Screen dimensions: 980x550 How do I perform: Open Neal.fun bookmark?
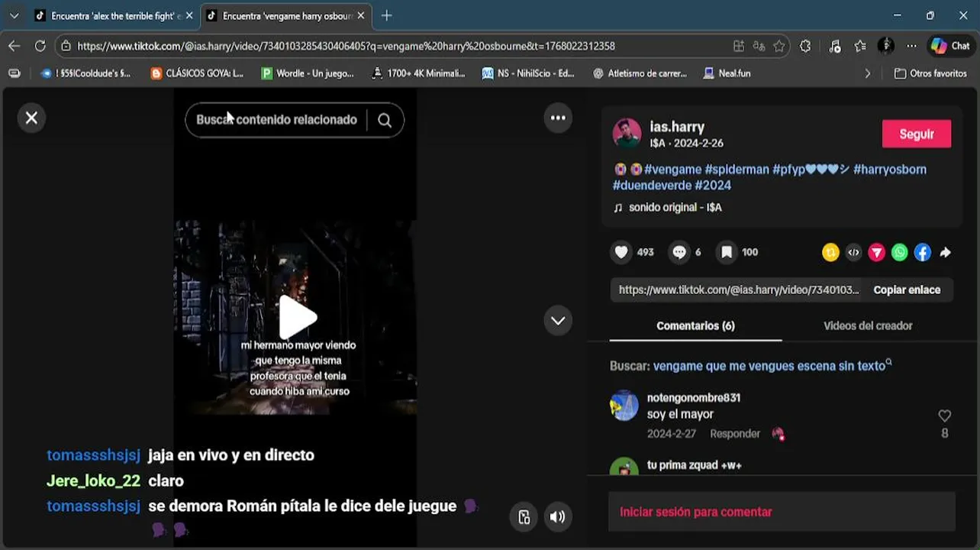pyautogui.click(x=727, y=73)
